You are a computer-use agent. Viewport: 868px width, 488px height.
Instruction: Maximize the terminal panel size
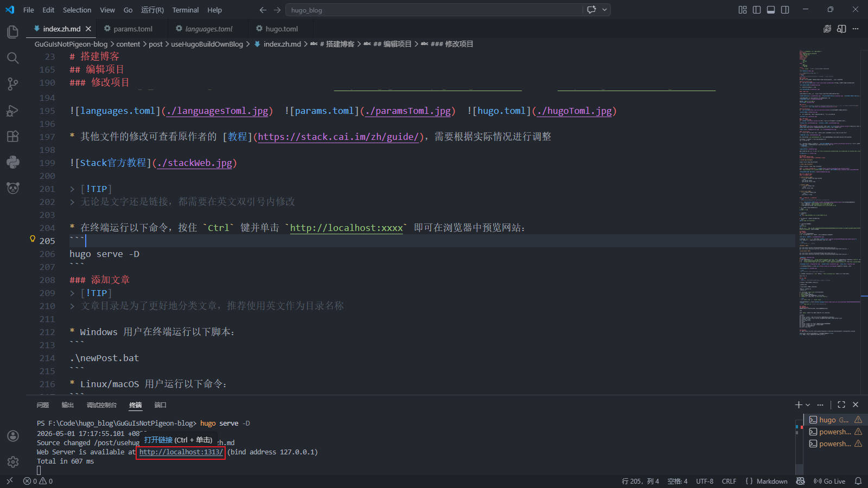[841, 404]
